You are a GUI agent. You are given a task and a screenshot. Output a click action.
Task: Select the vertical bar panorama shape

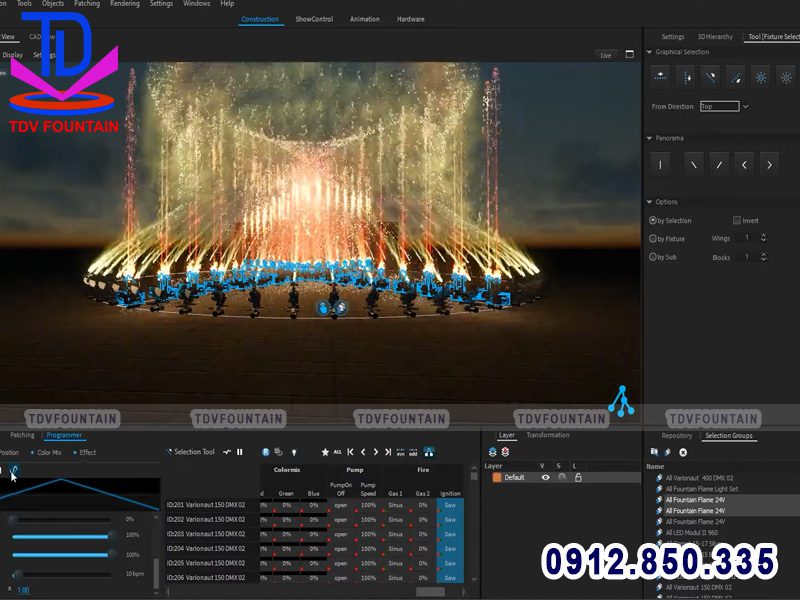(660, 165)
